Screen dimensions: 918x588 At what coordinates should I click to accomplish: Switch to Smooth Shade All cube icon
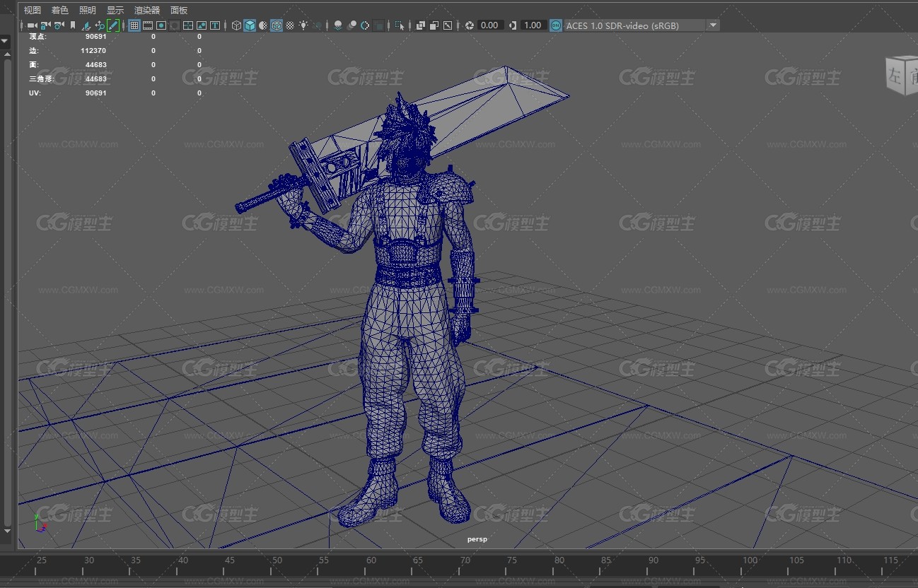click(250, 25)
